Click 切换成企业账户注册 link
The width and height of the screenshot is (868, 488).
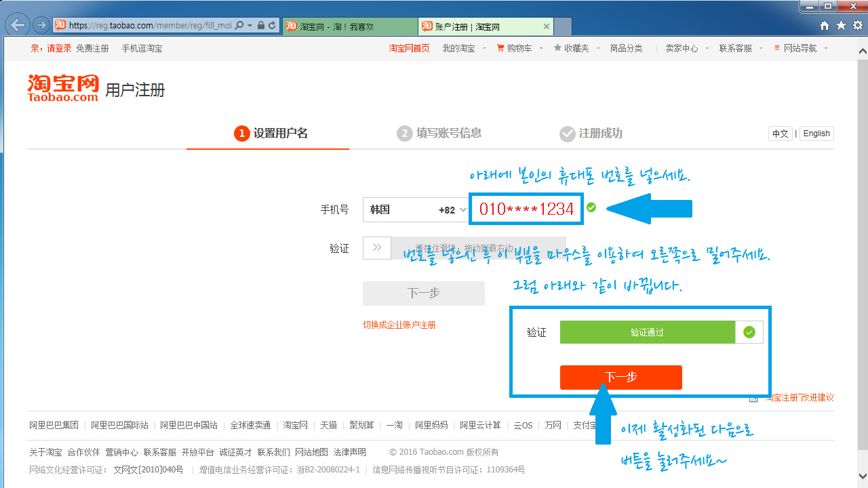pos(399,325)
